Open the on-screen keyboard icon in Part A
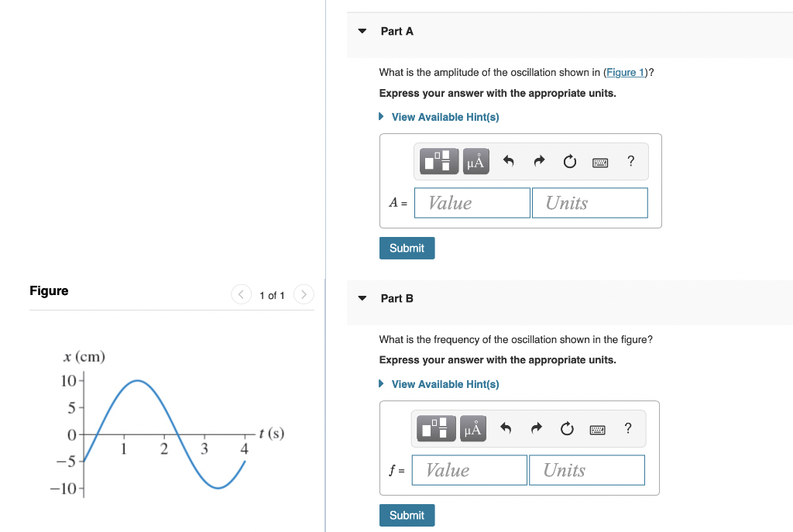The width and height of the screenshot is (793, 532). click(599, 161)
